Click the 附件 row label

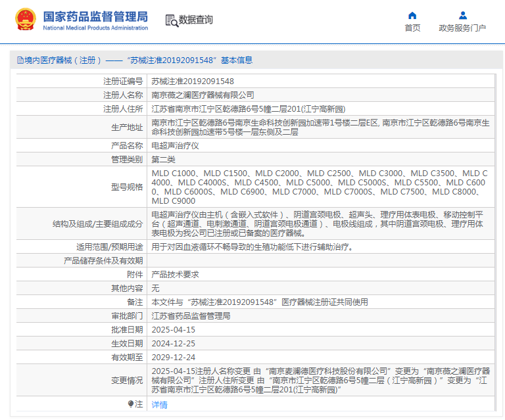pos(135,275)
